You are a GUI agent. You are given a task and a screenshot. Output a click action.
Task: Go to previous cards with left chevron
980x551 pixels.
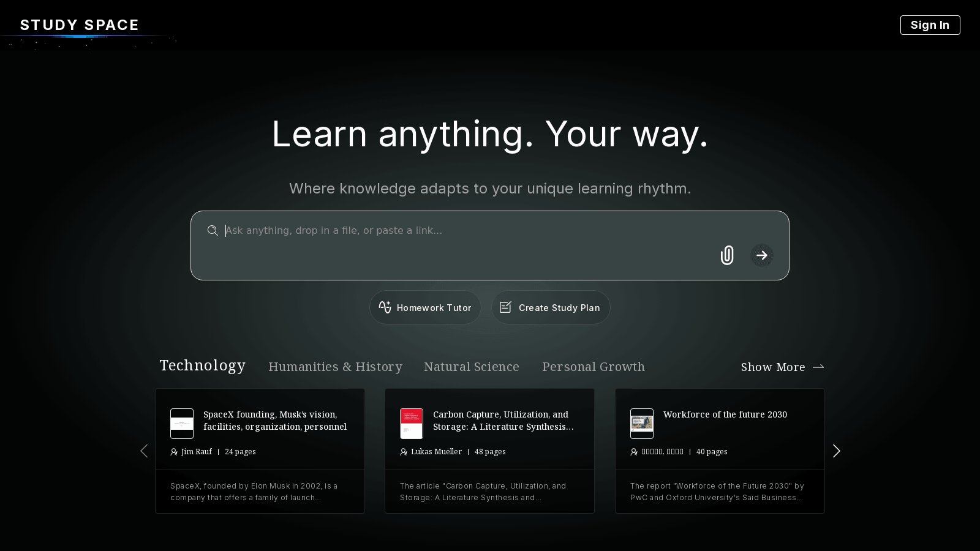coord(144,451)
